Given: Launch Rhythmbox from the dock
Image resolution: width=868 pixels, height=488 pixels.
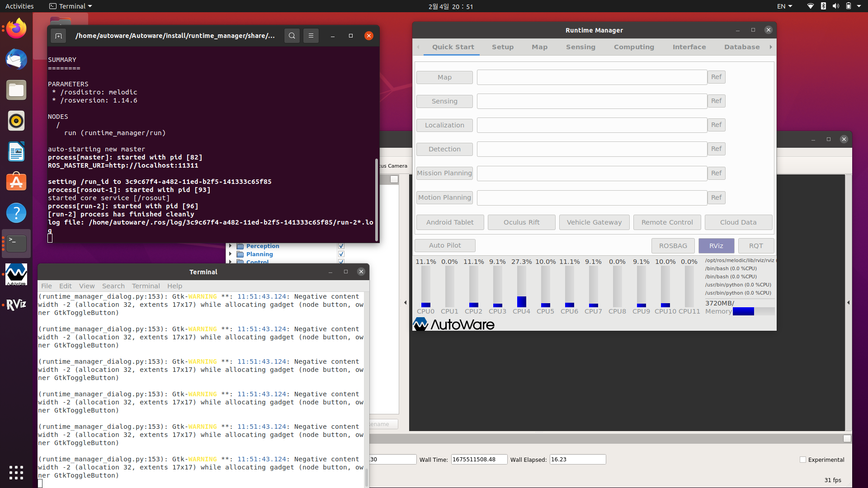Looking at the screenshot, I should [x=16, y=121].
